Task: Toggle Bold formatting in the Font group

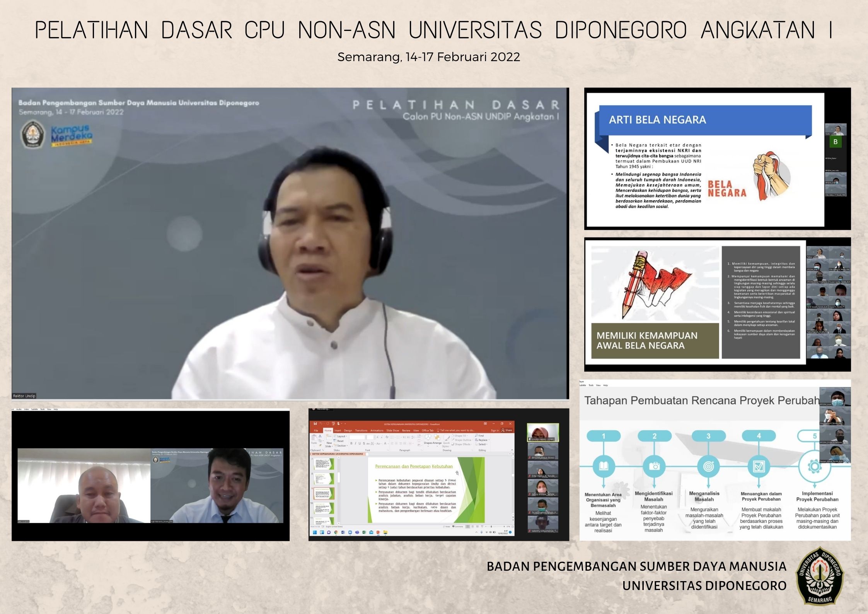Action: coord(351,443)
